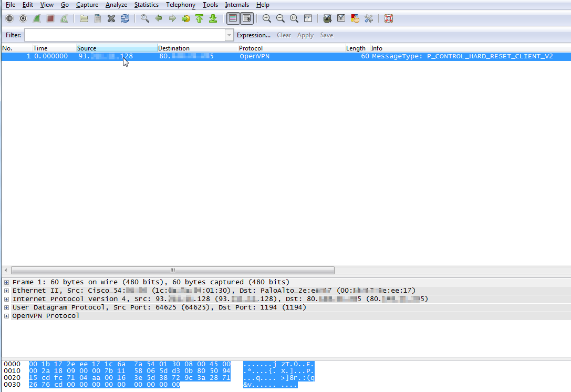Click inside the display Filter text field
This screenshot has height=392, width=571.
pyautogui.click(x=124, y=35)
